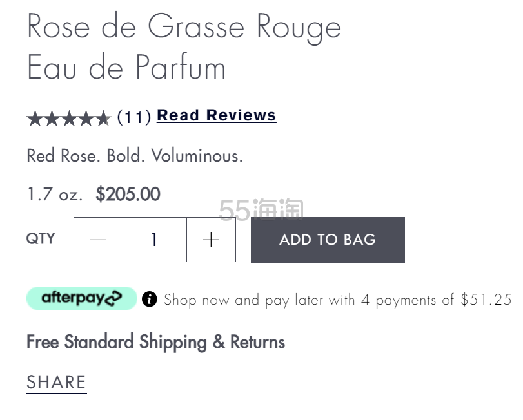Screen dimensions: 523x420
Task: Click Free Standard Shipping & Returns
Action: (155, 341)
